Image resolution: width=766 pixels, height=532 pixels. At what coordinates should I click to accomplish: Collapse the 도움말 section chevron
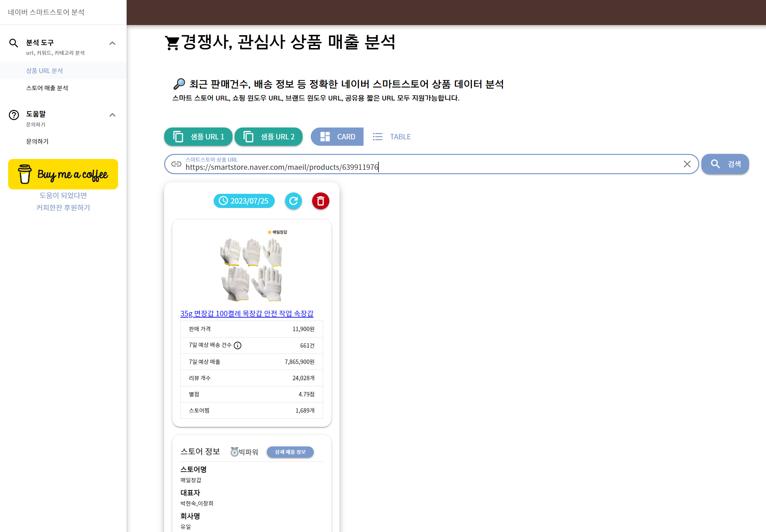click(112, 115)
